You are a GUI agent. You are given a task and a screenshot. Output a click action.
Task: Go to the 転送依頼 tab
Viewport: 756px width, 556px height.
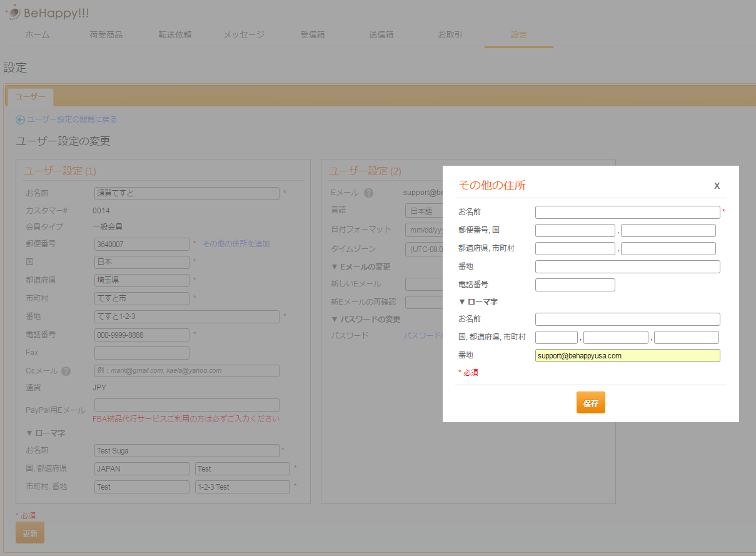174,35
